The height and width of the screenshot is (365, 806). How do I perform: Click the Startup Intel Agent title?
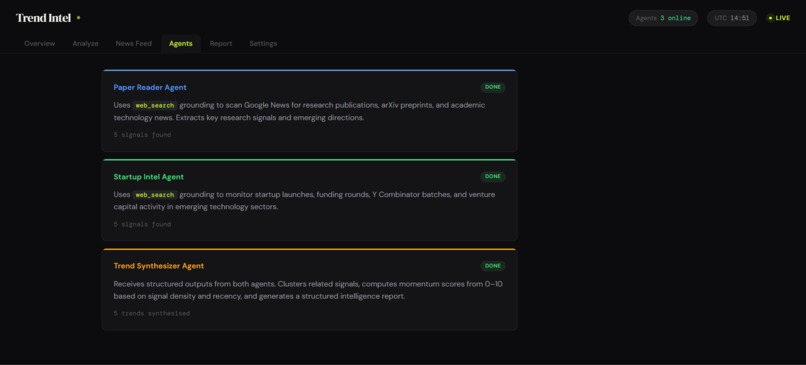click(x=149, y=177)
